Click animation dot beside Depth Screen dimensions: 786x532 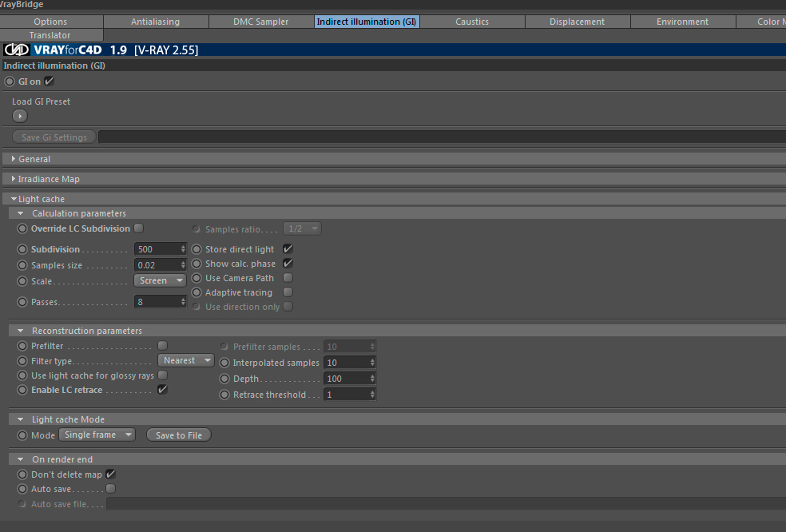[x=224, y=379]
